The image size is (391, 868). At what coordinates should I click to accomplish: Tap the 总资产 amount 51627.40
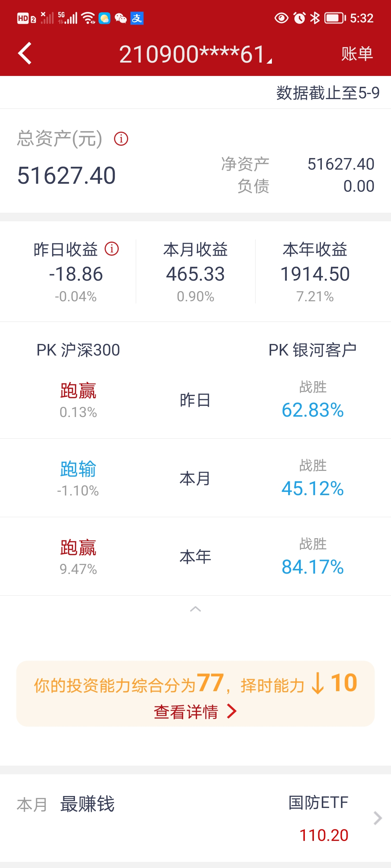(x=67, y=175)
